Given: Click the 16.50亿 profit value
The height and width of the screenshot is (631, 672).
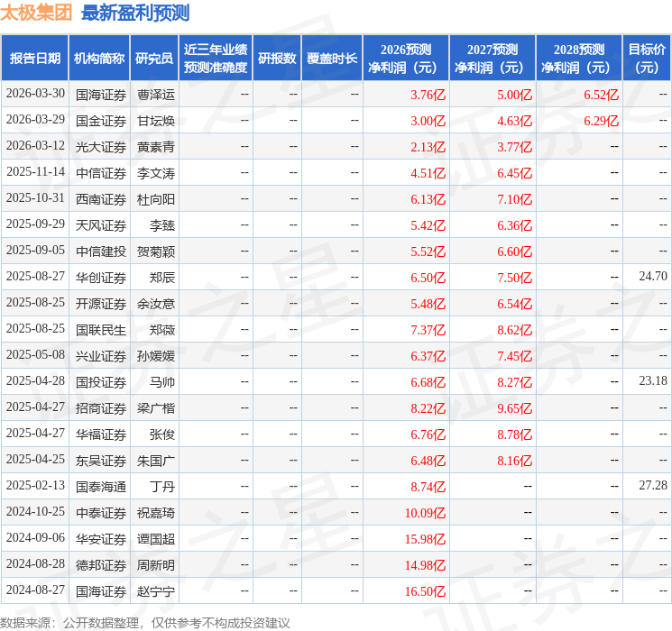Looking at the screenshot, I should (x=425, y=591).
